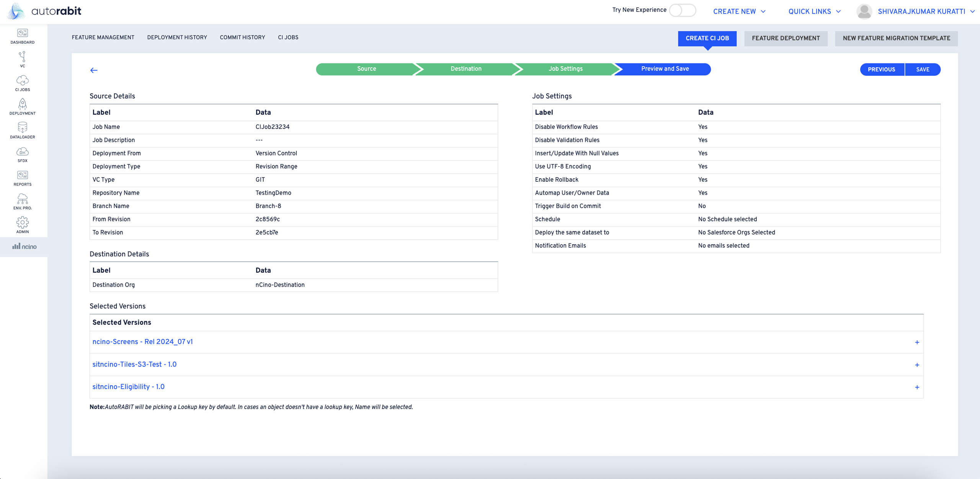Switch to Deployment History tab
This screenshot has width=980, height=479.
click(177, 37)
